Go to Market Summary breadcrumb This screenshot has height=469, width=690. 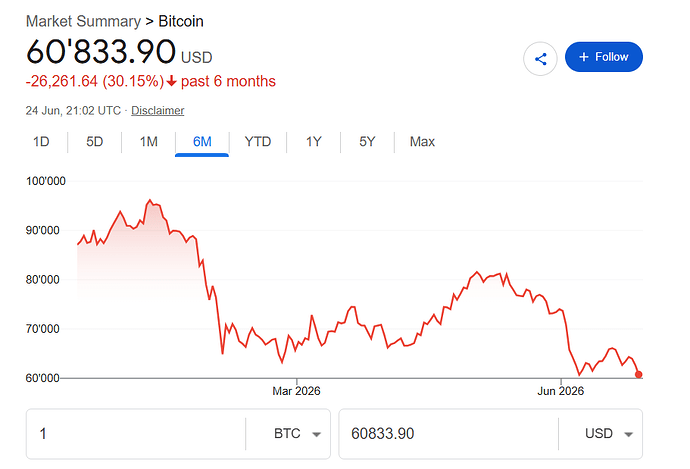[83, 21]
